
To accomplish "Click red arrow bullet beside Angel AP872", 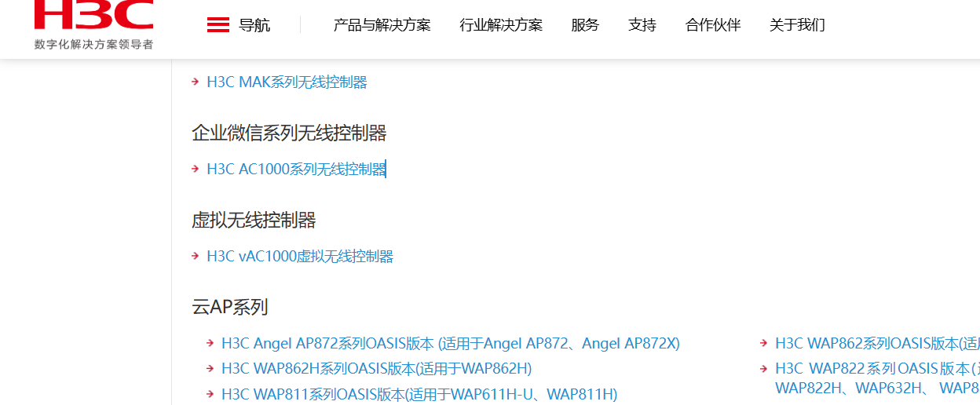I will pyautogui.click(x=210, y=343).
